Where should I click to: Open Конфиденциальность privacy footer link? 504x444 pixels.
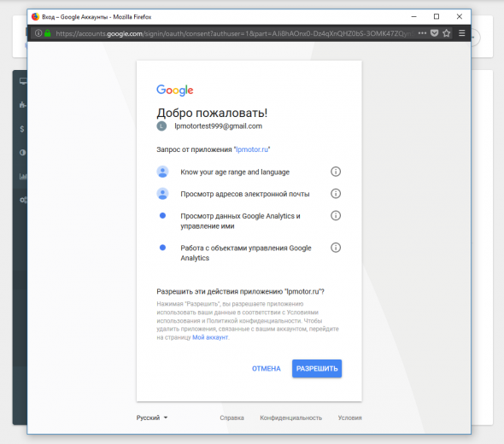click(291, 418)
